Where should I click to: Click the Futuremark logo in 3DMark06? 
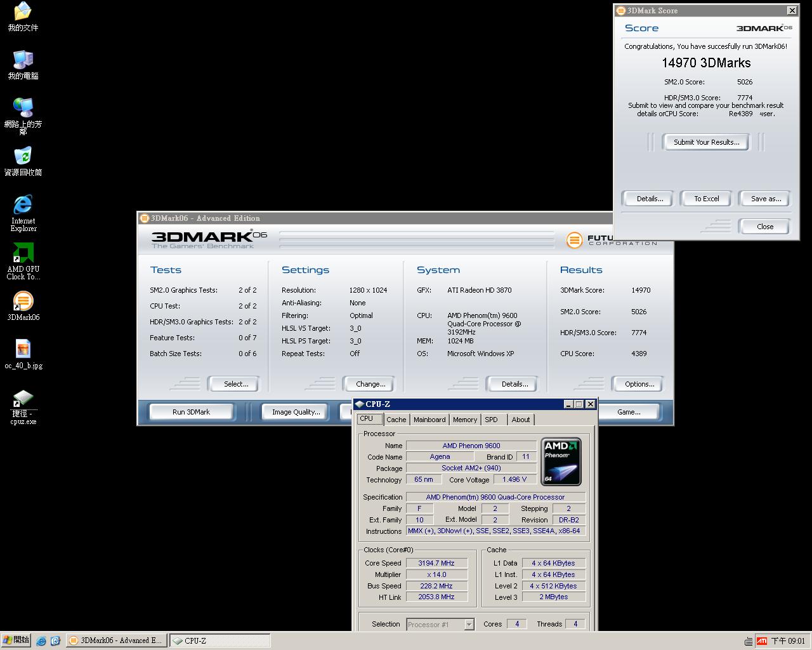click(x=574, y=241)
